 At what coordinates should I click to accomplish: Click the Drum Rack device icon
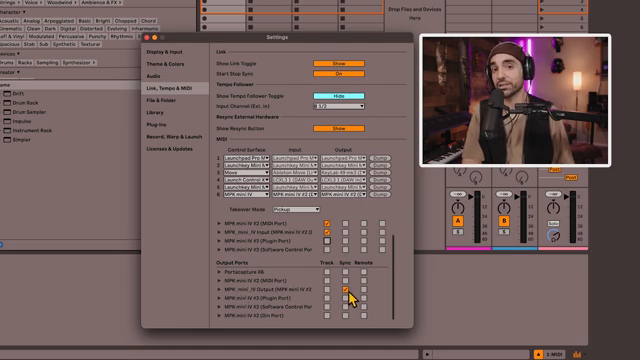[x=7, y=103]
